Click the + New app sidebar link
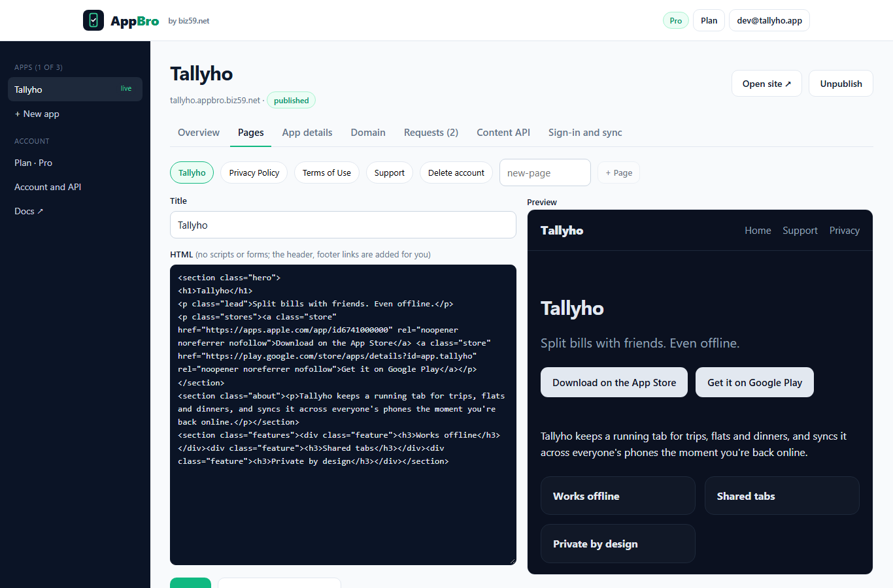Image resolution: width=893 pixels, height=588 pixels. click(x=37, y=114)
